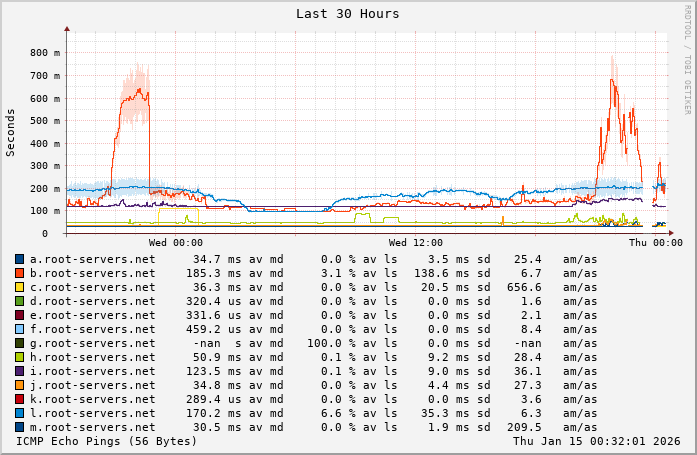The width and height of the screenshot is (697, 455).
Task: Click the 800 m y-axis label
Action: point(44,53)
